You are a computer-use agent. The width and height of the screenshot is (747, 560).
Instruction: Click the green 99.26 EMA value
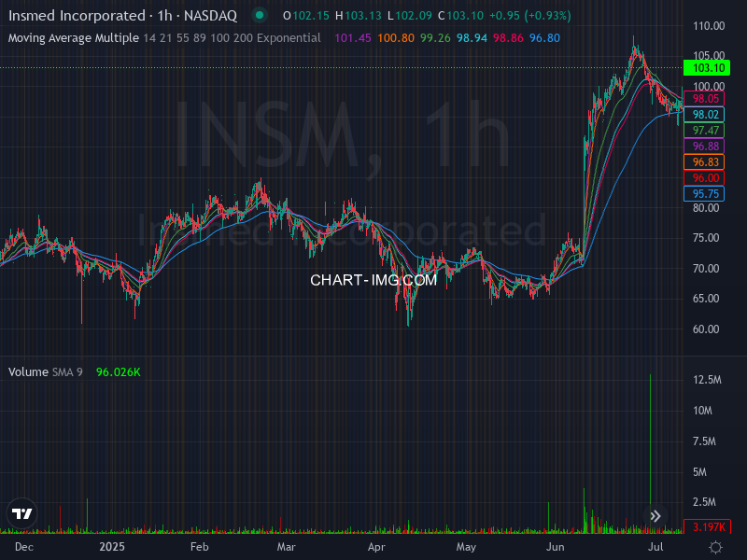click(435, 38)
